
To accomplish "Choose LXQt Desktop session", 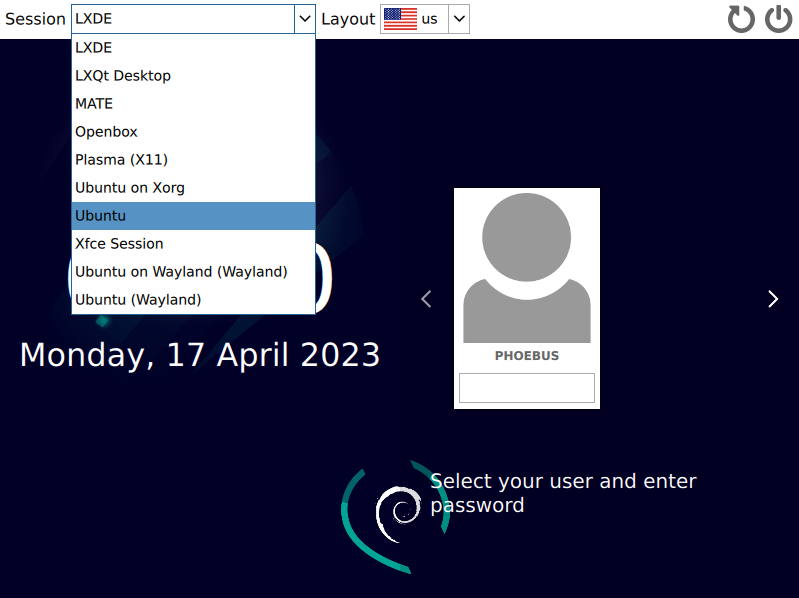I will 194,75.
